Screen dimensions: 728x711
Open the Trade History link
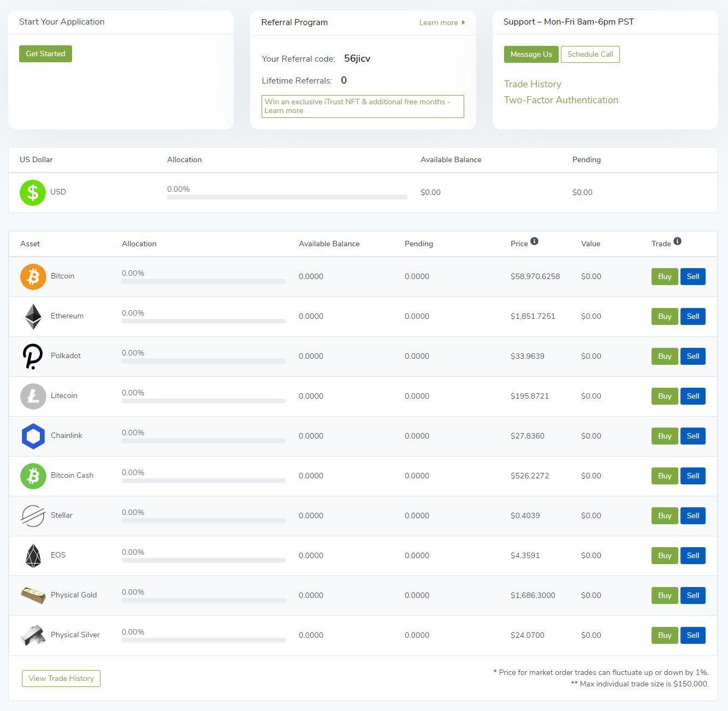click(x=532, y=84)
